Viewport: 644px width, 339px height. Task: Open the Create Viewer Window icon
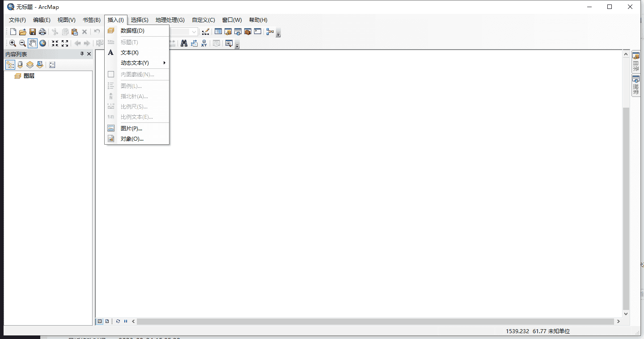pyautogui.click(x=229, y=43)
